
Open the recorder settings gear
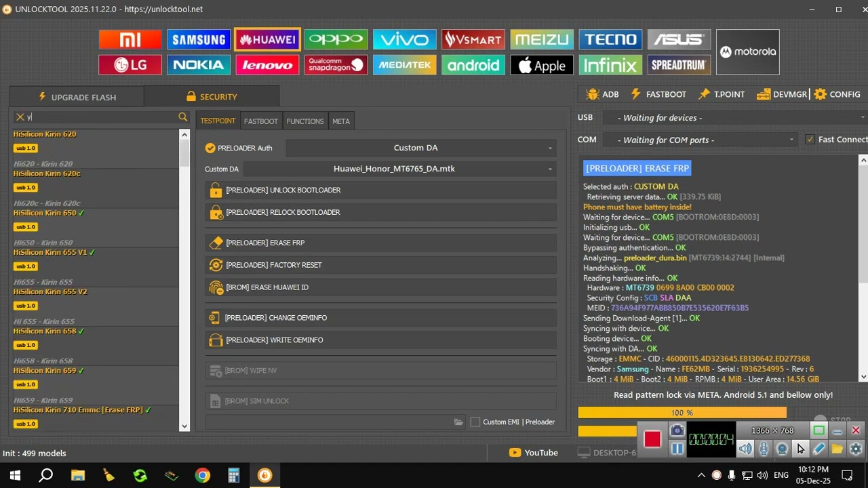[x=856, y=449]
